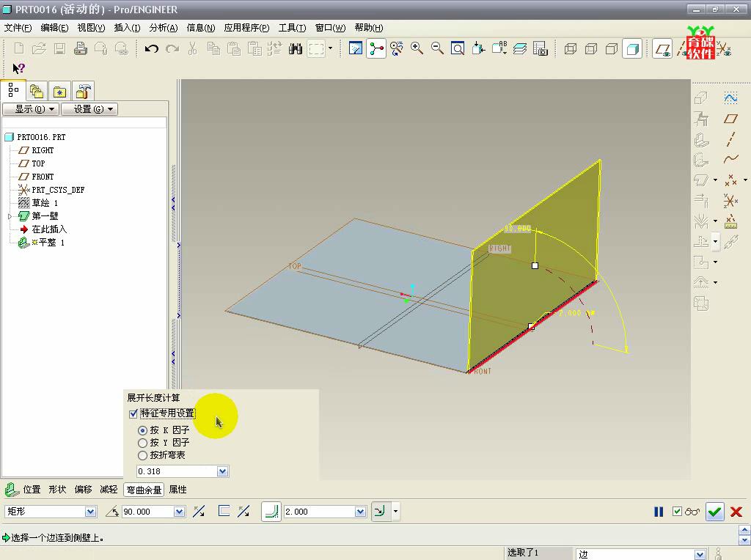
Task: Toggle the spin center icon
Action: [376, 48]
